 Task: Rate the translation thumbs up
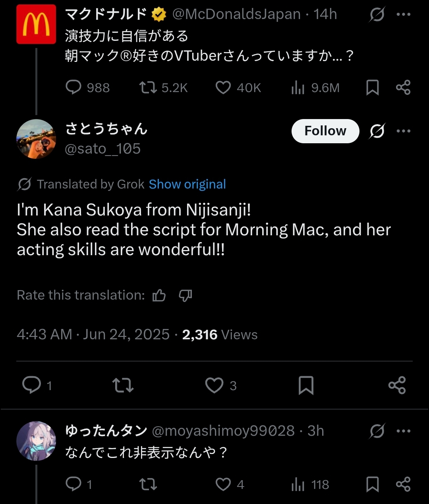(x=159, y=295)
